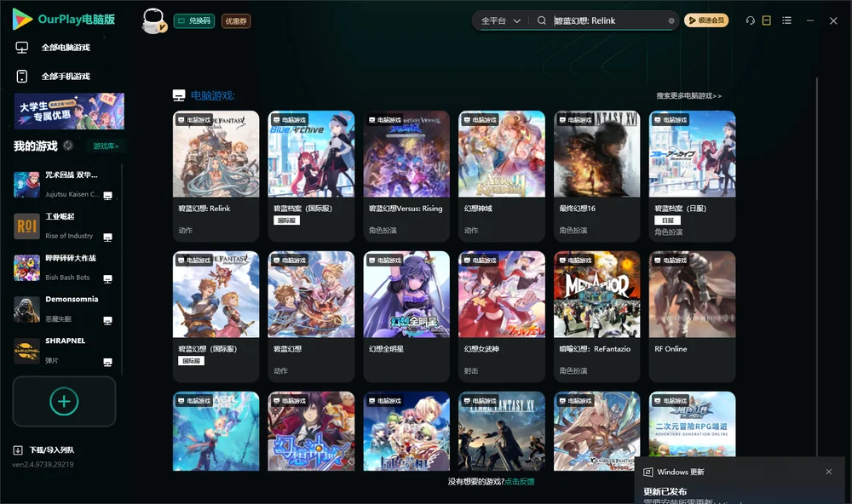Click the PC icon beside Rise of Industry
Screen dimensions: 852x504
click(107, 238)
